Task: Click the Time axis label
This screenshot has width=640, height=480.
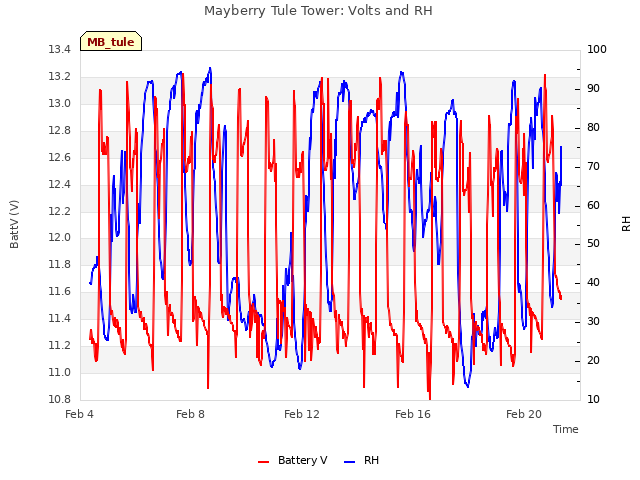Action: pos(566,429)
